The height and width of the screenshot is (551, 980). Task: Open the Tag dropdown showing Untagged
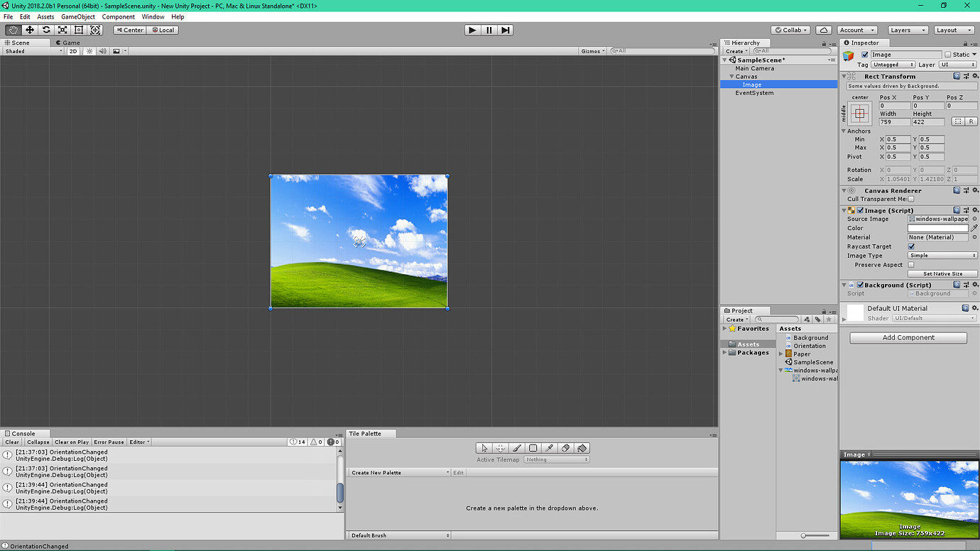coord(892,64)
